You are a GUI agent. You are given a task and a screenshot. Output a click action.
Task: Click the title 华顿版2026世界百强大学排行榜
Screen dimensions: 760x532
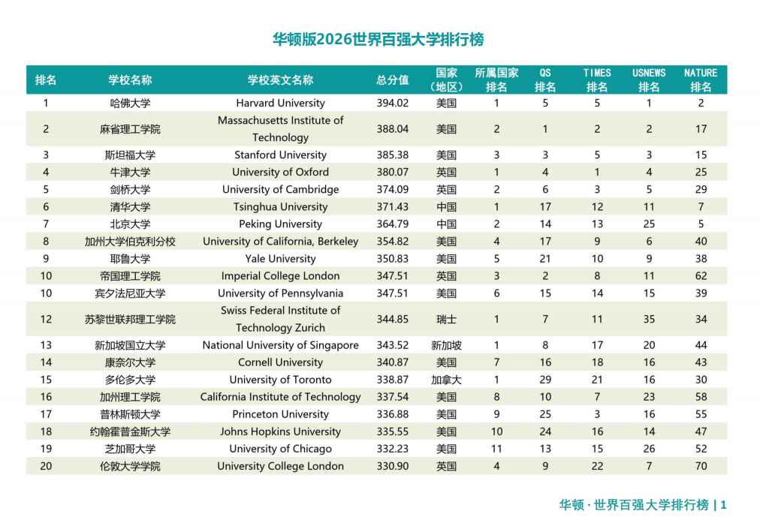coord(378,40)
